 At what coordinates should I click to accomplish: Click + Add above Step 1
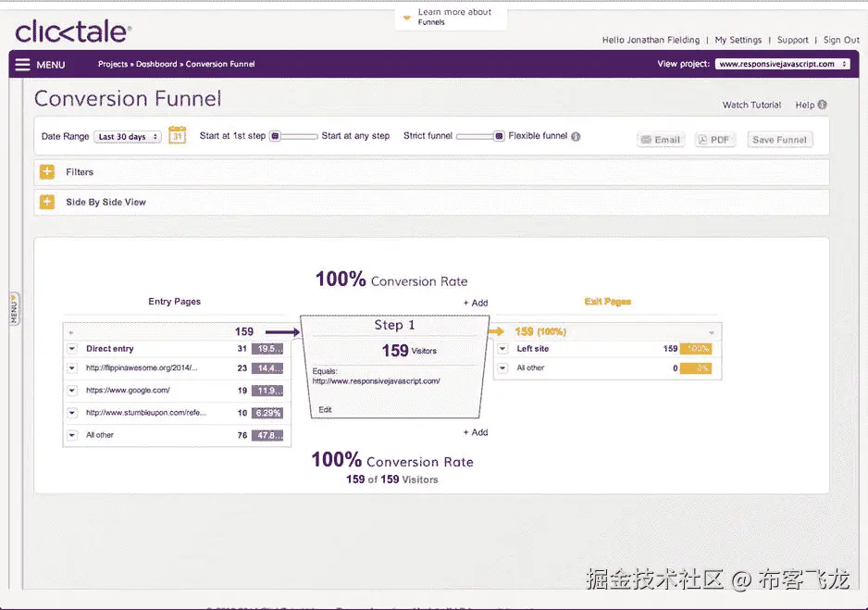476,303
